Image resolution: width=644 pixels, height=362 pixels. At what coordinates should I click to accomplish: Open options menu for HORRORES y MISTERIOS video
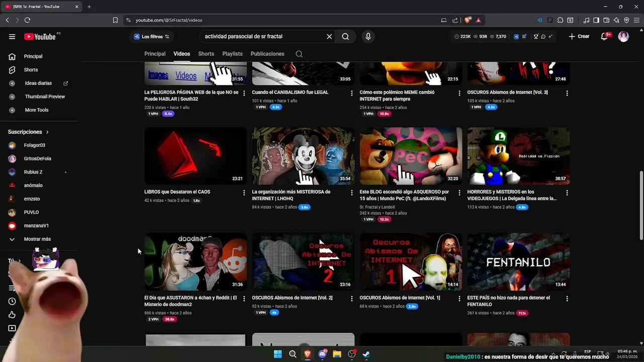click(x=567, y=193)
